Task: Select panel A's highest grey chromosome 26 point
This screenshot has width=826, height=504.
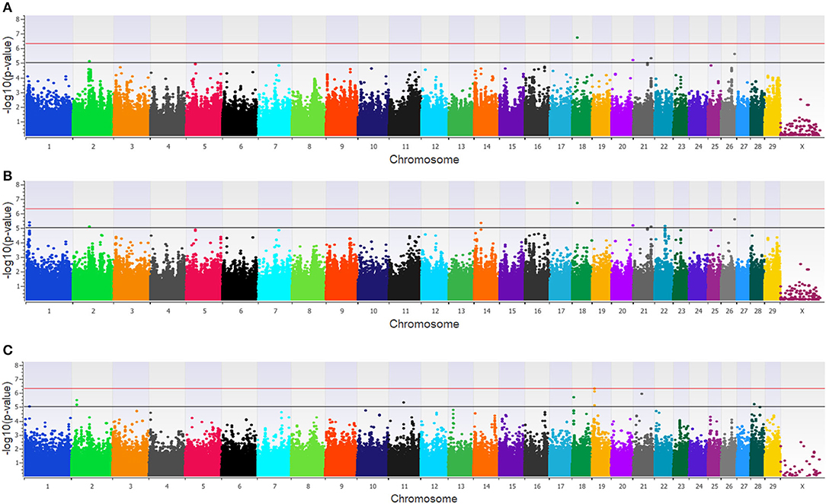Action: click(735, 53)
